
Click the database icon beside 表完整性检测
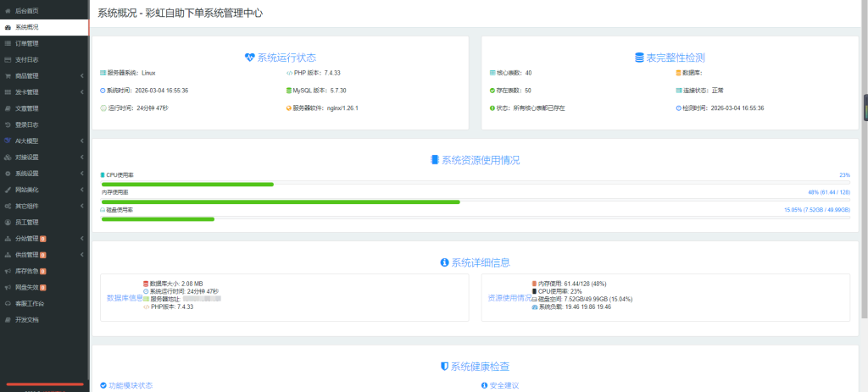[x=639, y=58]
